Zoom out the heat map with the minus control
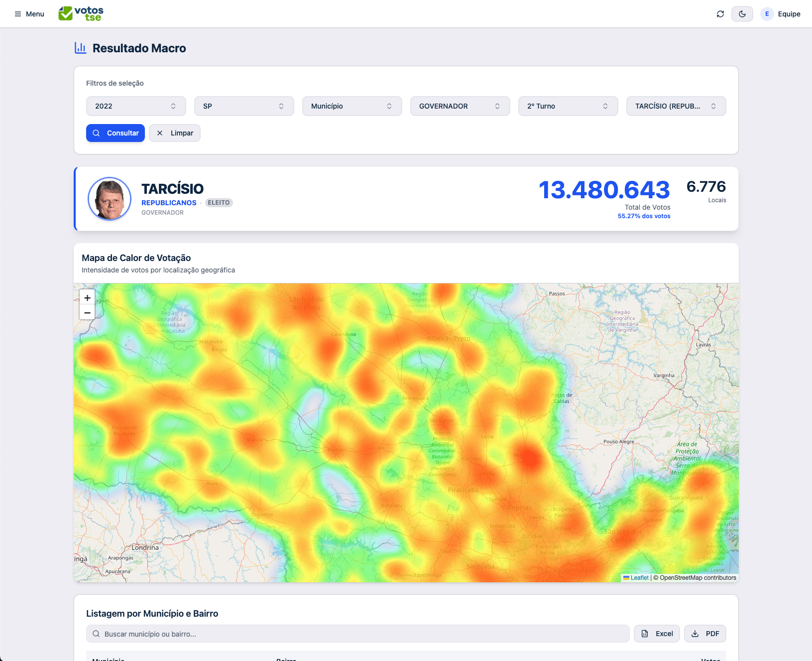 (87, 312)
